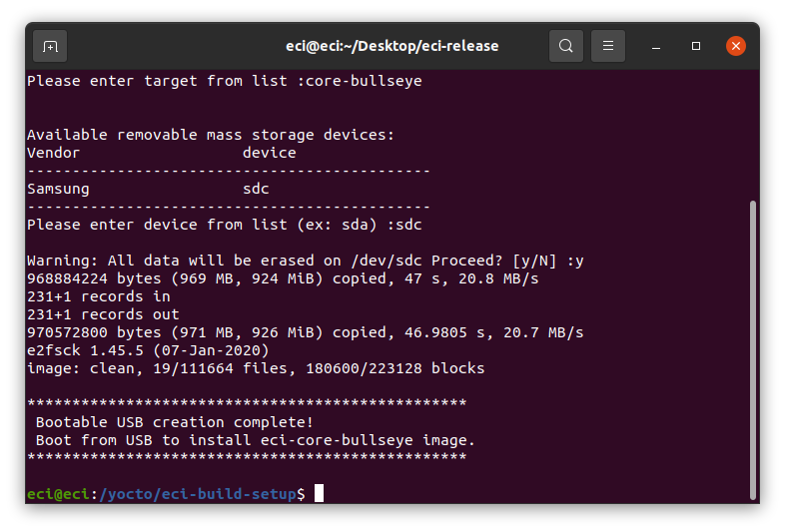785x532 pixels.
Task: Click the eci-release window title text
Action: [392, 46]
